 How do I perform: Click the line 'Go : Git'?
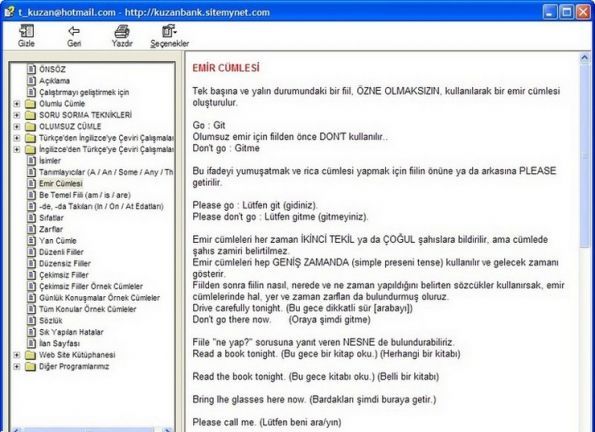[x=209, y=125]
